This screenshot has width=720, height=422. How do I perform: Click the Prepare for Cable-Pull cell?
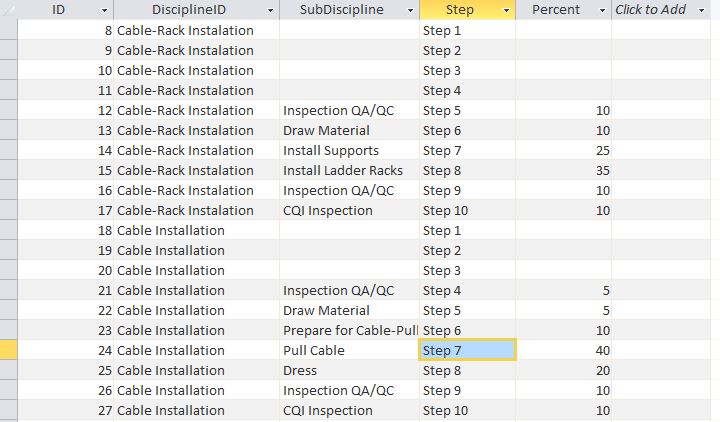pyautogui.click(x=348, y=330)
